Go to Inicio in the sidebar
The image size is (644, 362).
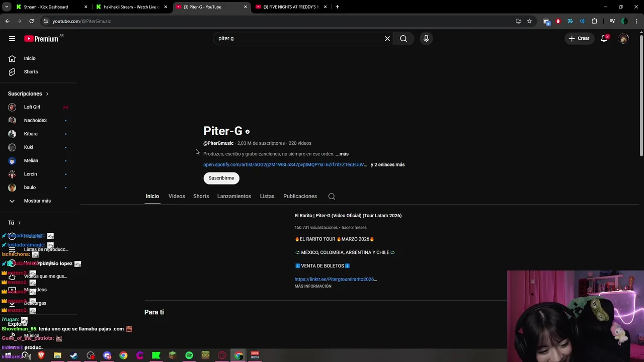30,59
